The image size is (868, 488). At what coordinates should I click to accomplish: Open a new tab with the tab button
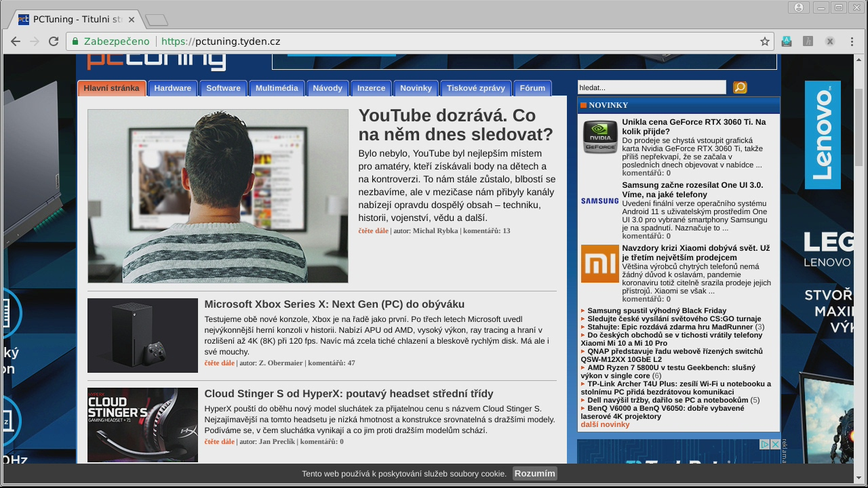157,20
